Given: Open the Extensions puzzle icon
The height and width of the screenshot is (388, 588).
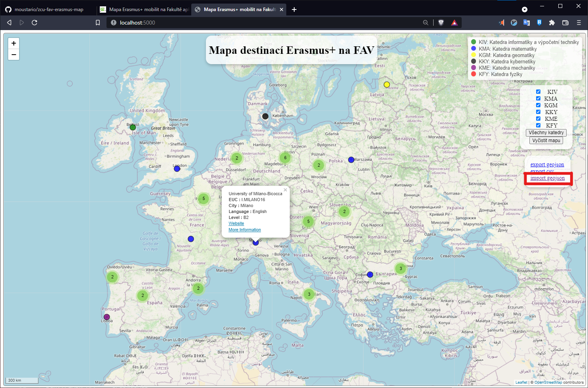Looking at the screenshot, I should coord(552,23).
